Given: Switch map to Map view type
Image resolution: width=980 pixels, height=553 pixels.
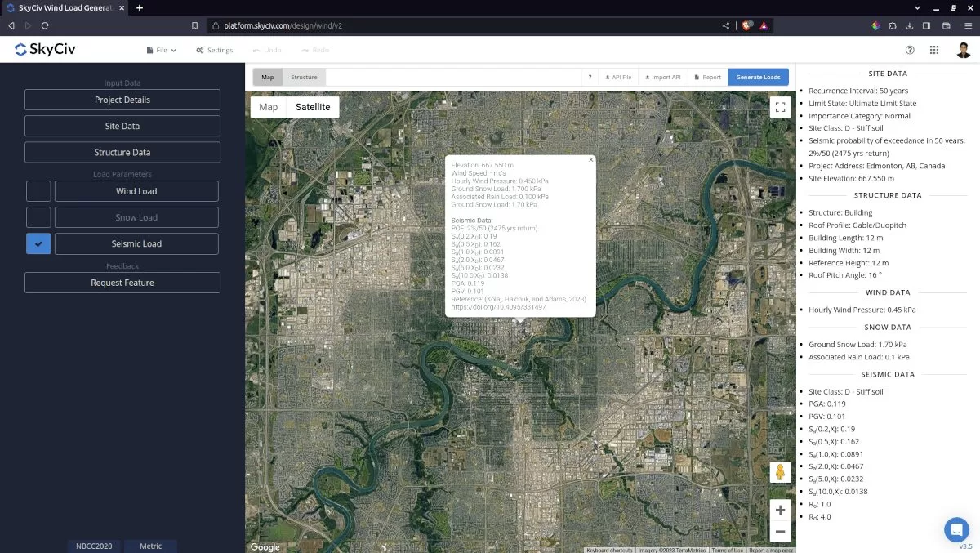Looking at the screenshot, I should click(269, 107).
